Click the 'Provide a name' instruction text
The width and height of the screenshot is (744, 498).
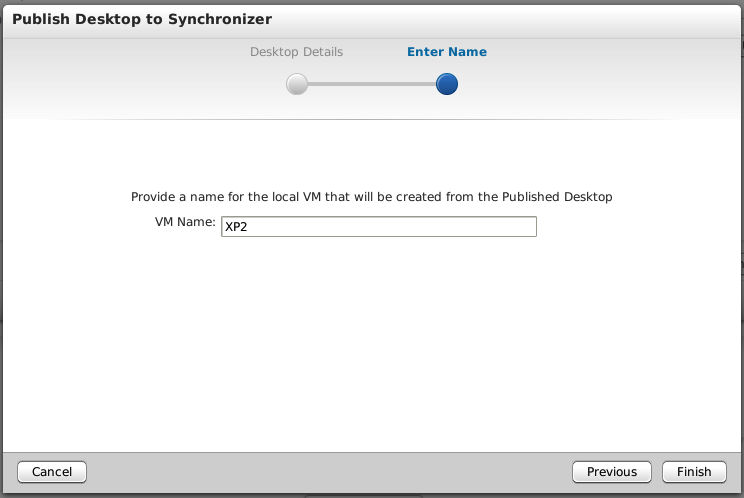click(x=371, y=197)
